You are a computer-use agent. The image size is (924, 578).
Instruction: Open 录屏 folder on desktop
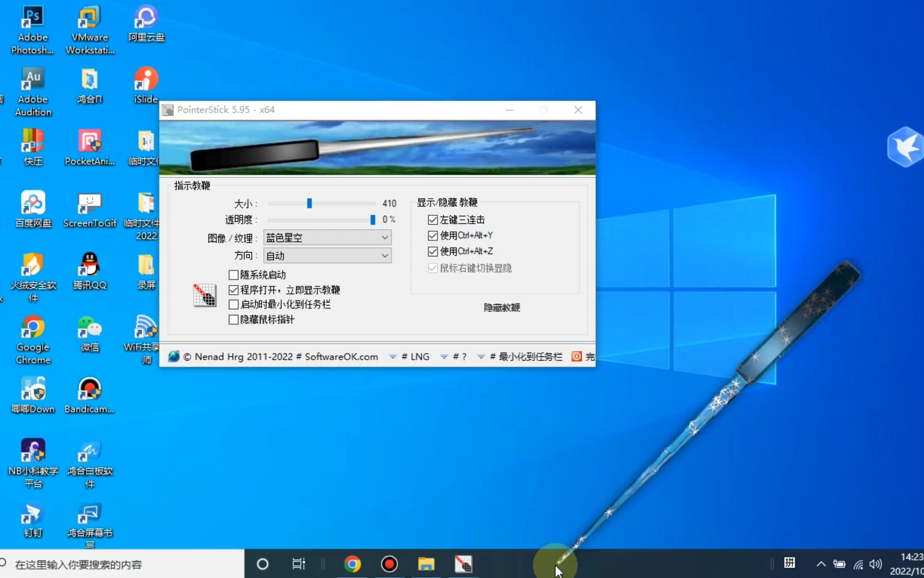click(x=146, y=271)
